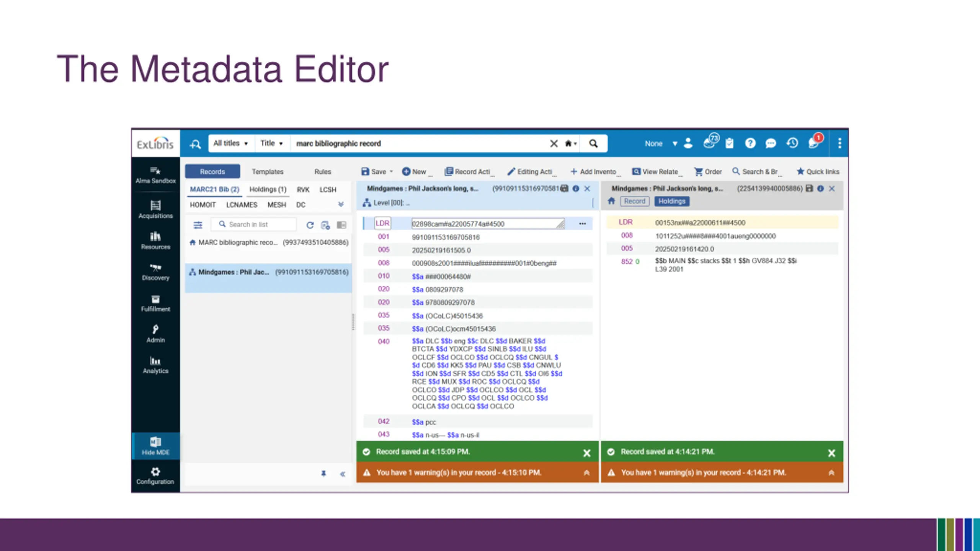Switch to the Templates tab

[267, 172]
